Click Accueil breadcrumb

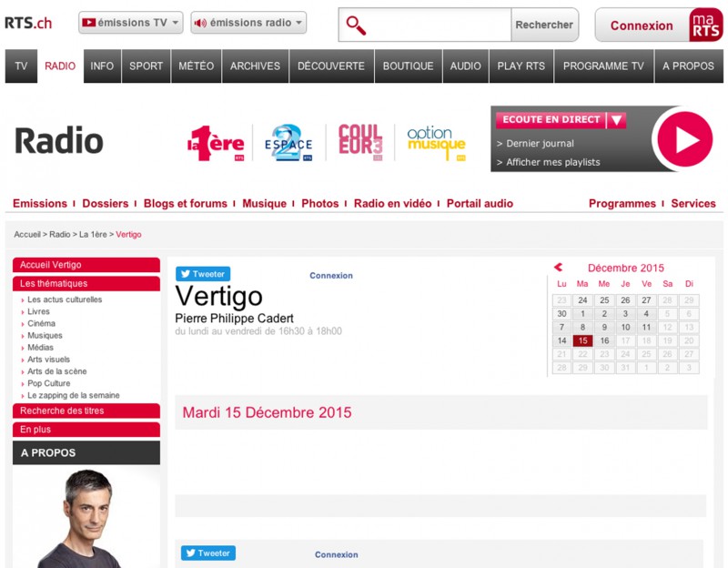pyautogui.click(x=27, y=235)
